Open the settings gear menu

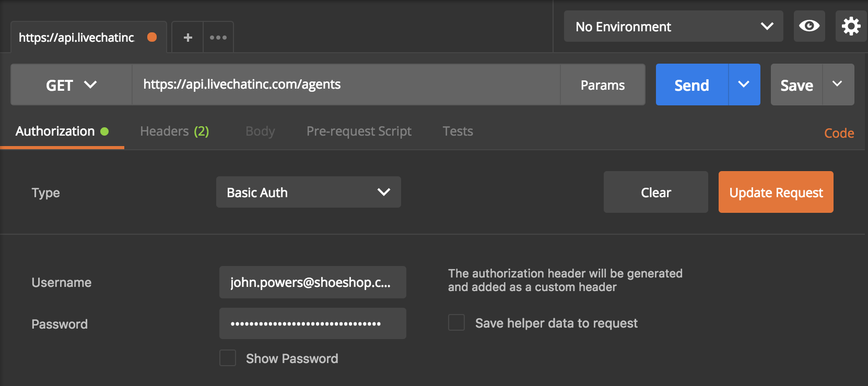coord(851,26)
